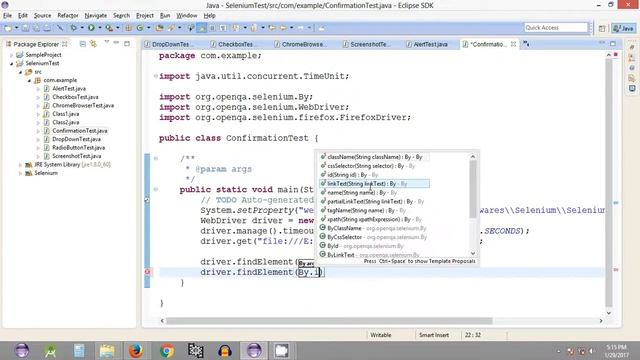Click the Save toolbar icon

tap(25, 28)
